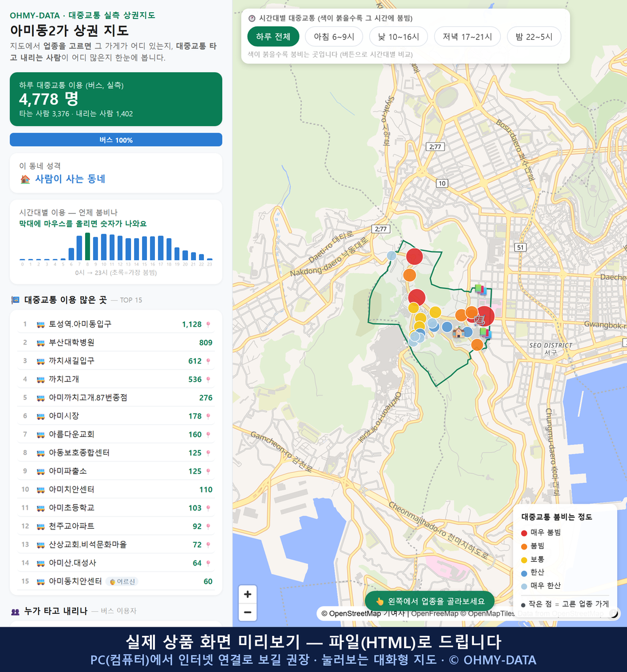Click the pin icon beside 산상교회.비석문화마을
The height and width of the screenshot is (672, 627).
click(208, 545)
